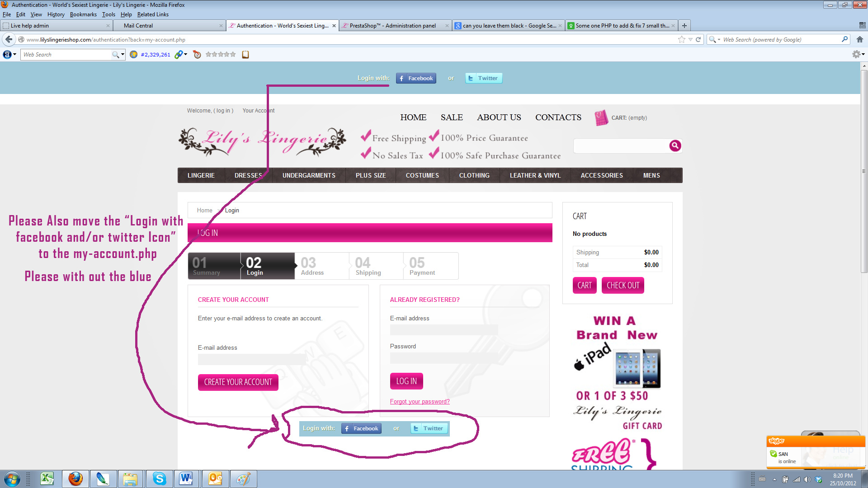Viewport: 868px width, 488px height.
Task: Expand the related links chain dropdown
Action: [x=185, y=55]
